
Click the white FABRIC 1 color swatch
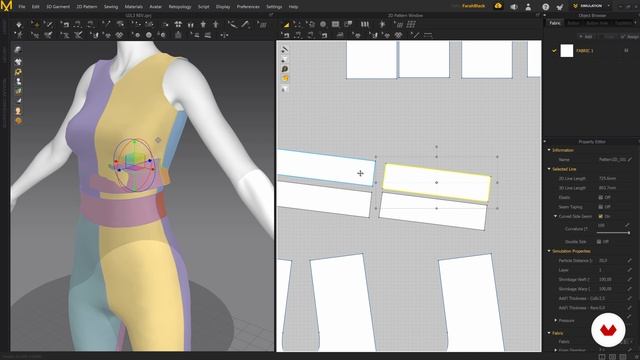(x=567, y=51)
